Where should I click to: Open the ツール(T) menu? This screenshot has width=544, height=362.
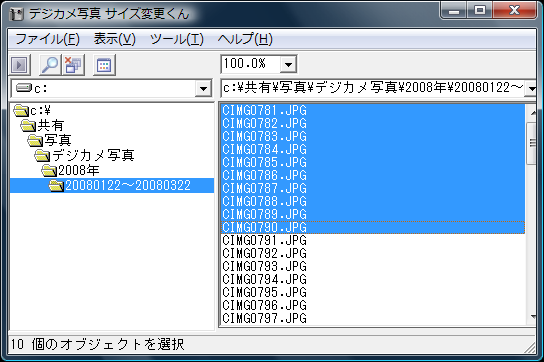177,39
